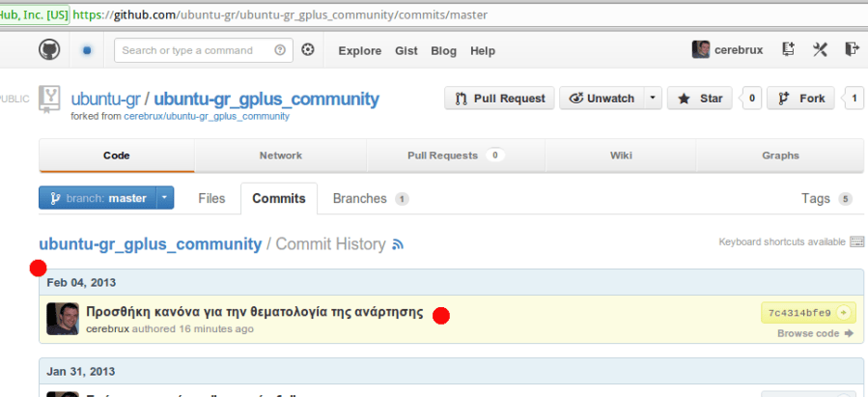Open Help in the top navigation
Viewport: 868px width, 397px height.
click(483, 51)
